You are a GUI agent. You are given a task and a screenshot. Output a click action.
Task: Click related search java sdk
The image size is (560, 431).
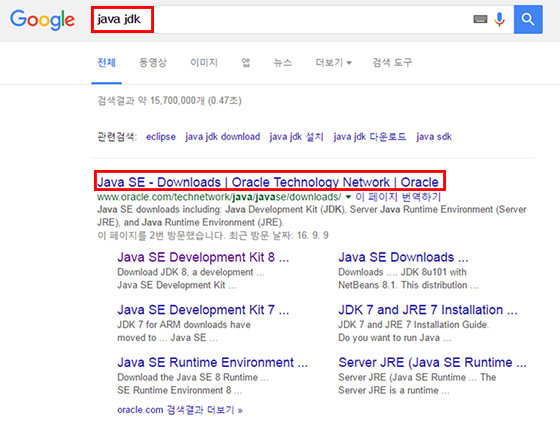coord(434,137)
